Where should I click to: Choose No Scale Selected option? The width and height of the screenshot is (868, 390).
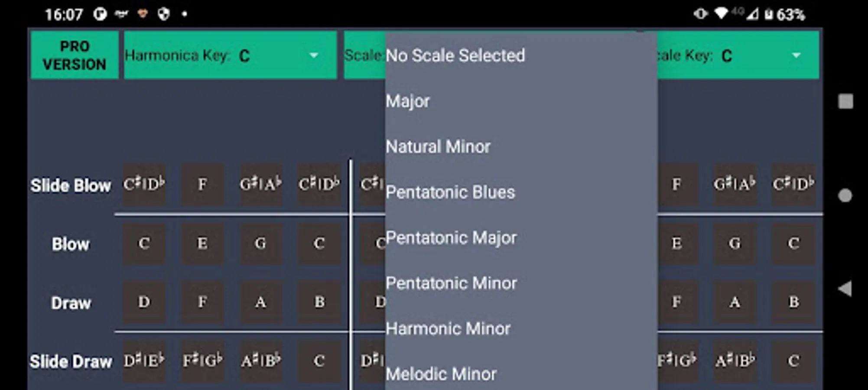point(455,55)
